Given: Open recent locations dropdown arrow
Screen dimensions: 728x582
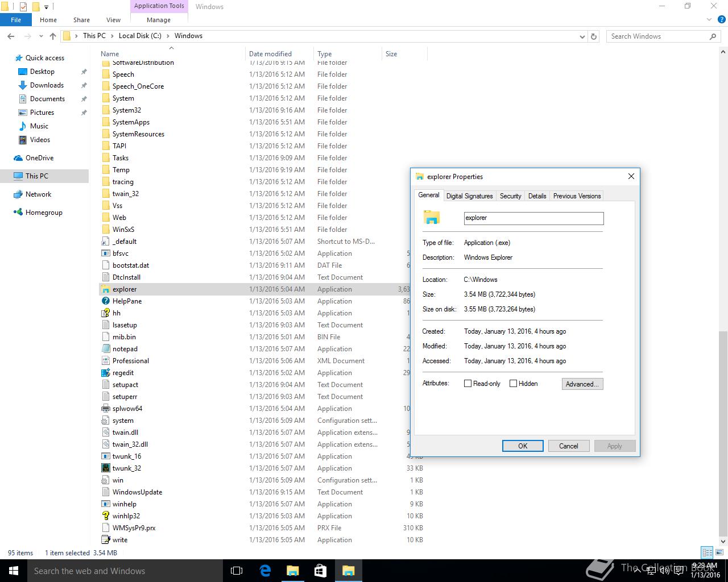Looking at the screenshot, I should [41, 36].
